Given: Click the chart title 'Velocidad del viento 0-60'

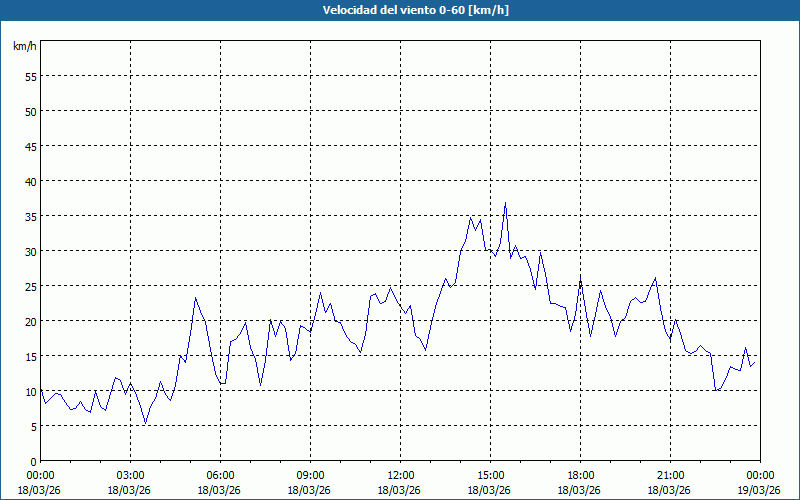Looking at the screenshot, I should coord(400,10).
